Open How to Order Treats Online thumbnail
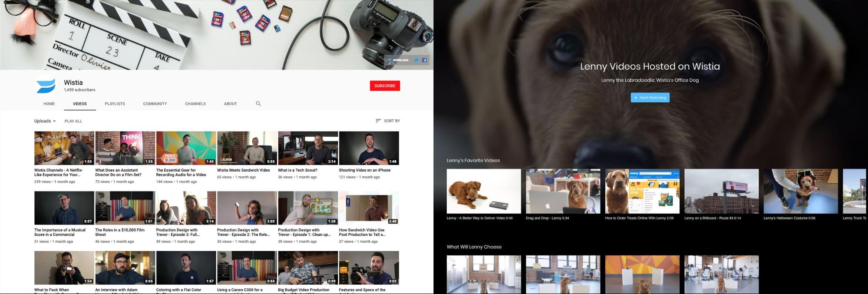868x294 pixels. (643, 192)
